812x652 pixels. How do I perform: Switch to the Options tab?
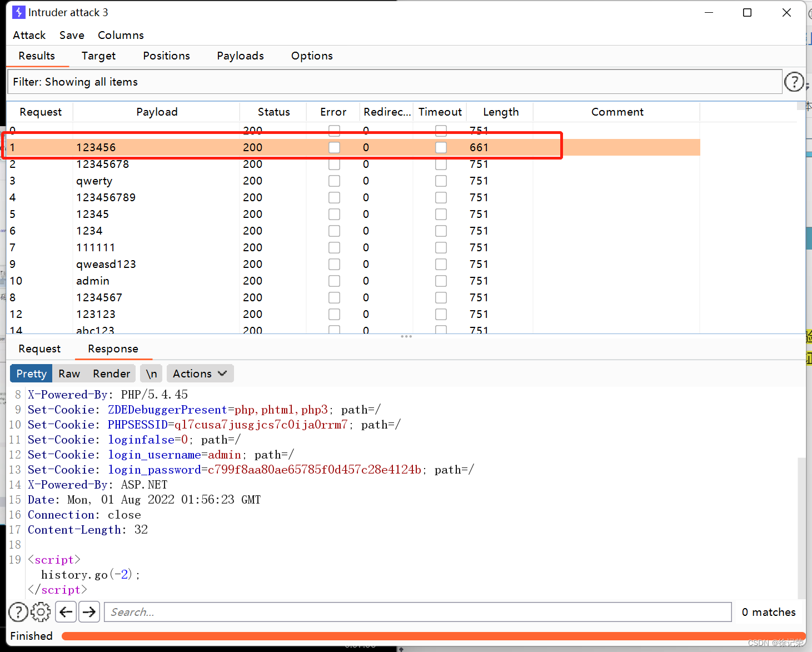[x=312, y=56]
